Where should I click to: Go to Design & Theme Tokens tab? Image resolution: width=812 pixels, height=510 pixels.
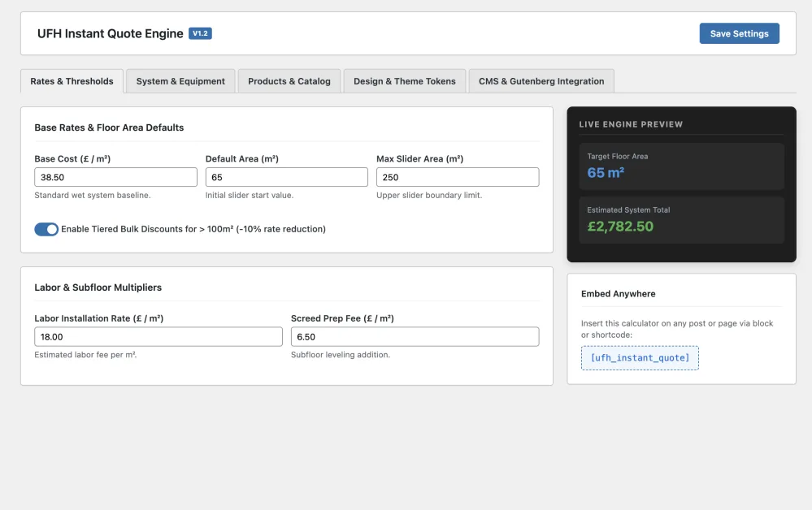[x=405, y=81]
